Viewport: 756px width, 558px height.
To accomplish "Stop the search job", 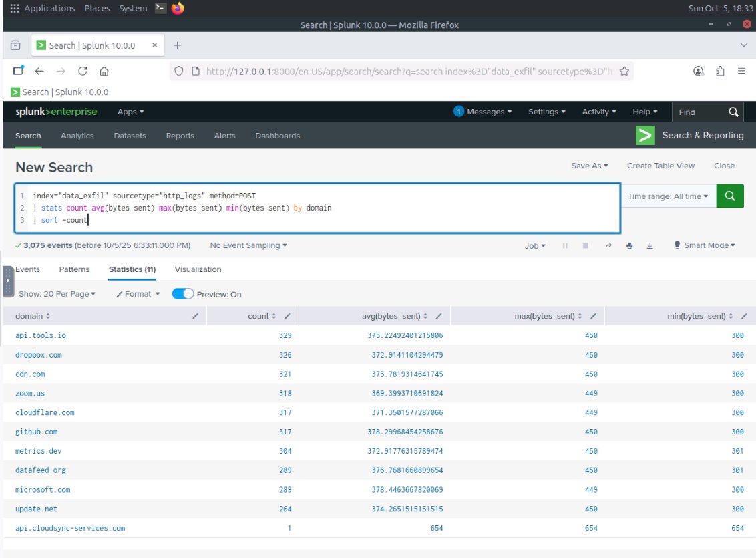I will (585, 245).
